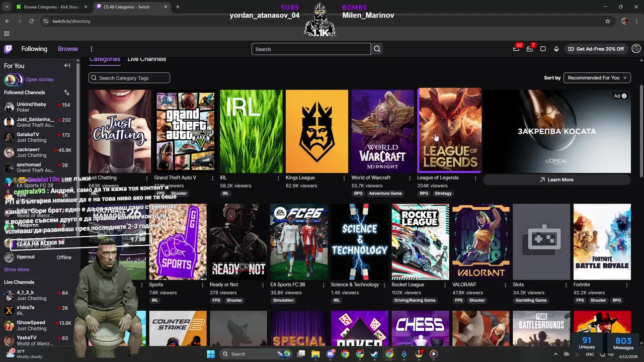This screenshot has width=644, height=362.
Task: Open zackrawrr followed channel
Action: [38, 152]
